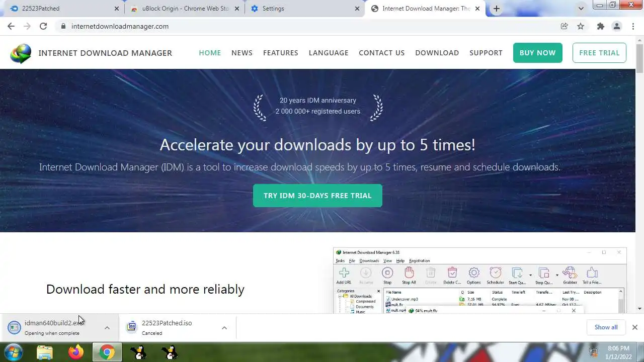Switch to the 22523Patched tab

[x=63, y=9]
